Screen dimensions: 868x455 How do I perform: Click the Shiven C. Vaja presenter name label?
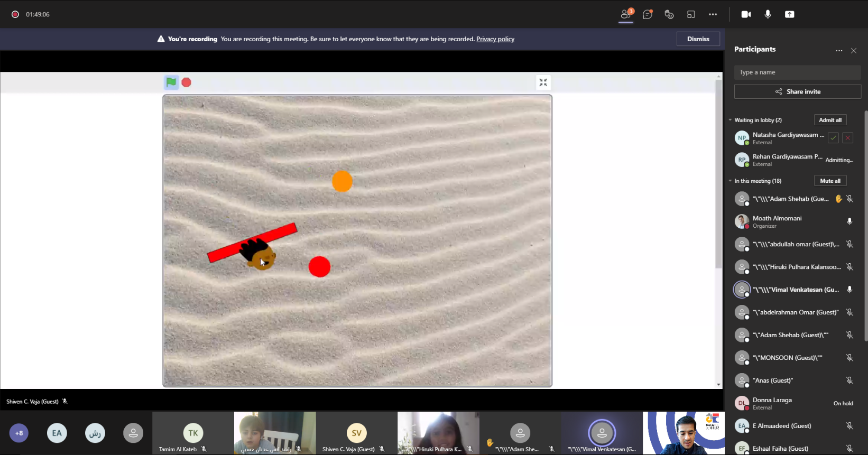pyautogui.click(x=32, y=402)
